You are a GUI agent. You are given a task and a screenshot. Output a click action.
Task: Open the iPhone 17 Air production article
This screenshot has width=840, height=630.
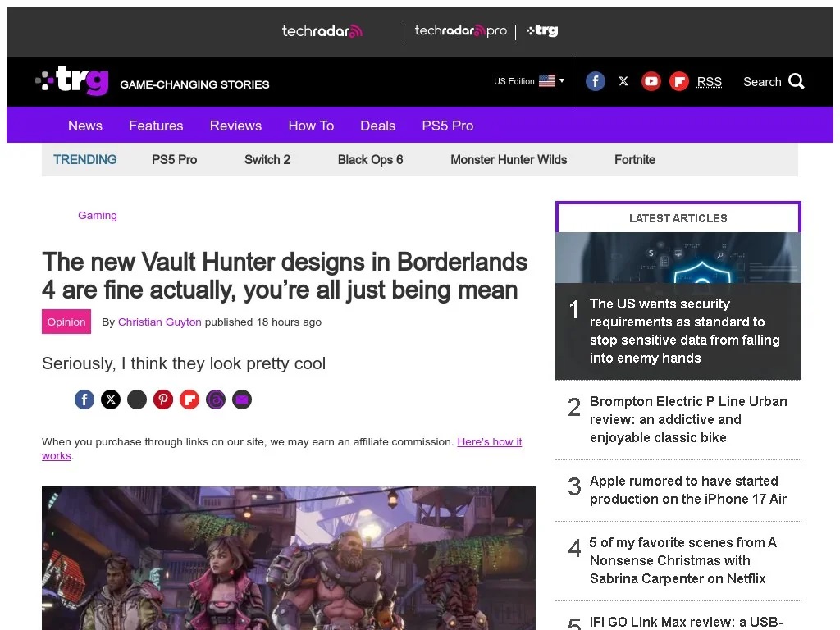pyautogui.click(x=688, y=490)
